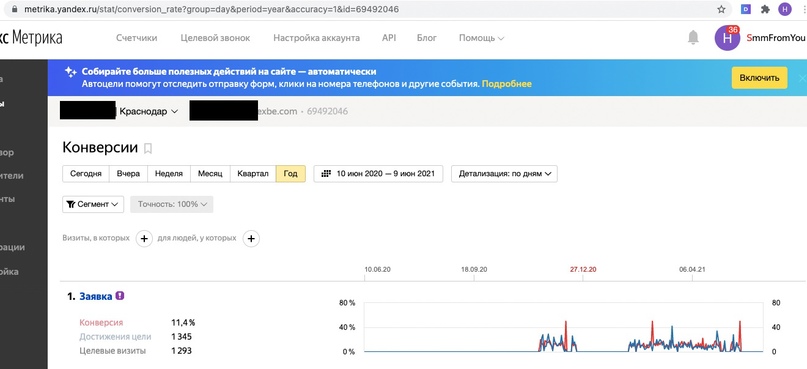Click the SmmFromYou account name
The image size is (807, 369).
pyautogui.click(x=776, y=38)
